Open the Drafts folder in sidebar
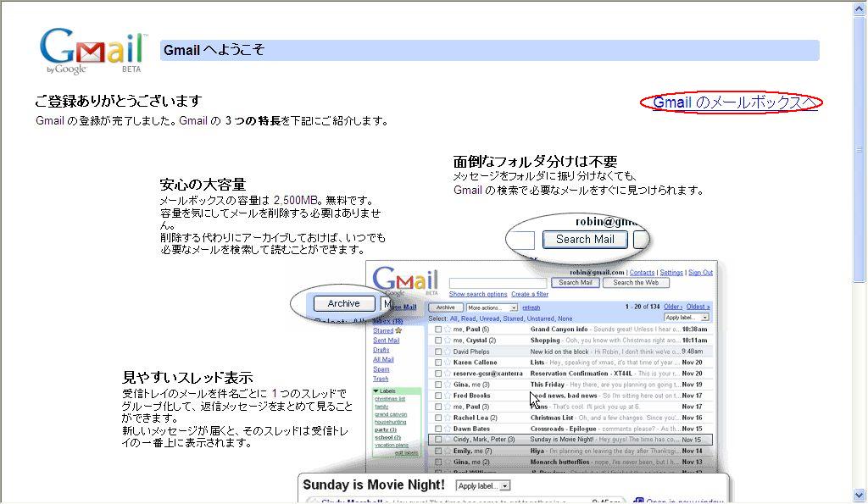This screenshot has height=504, width=868. pyautogui.click(x=381, y=350)
